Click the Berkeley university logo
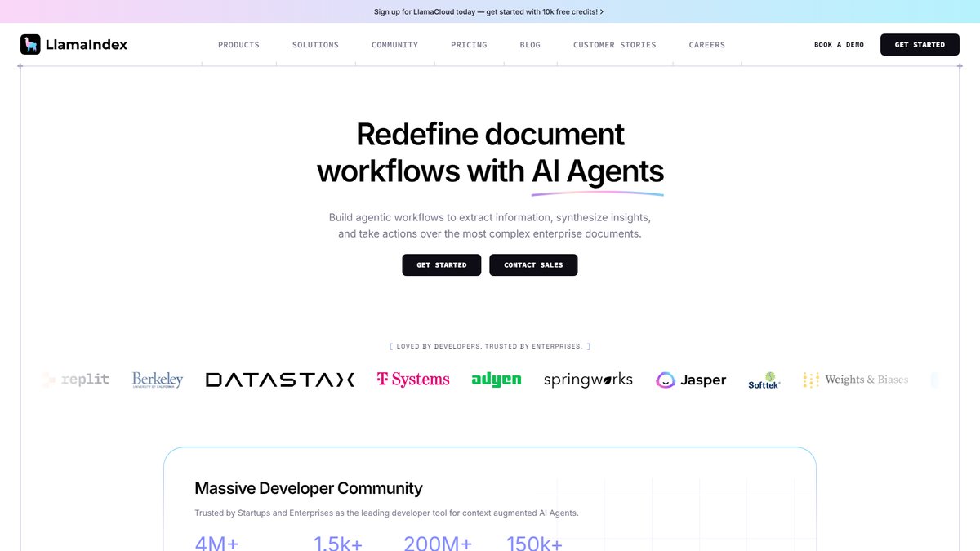This screenshot has width=980, height=551. (x=158, y=380)
